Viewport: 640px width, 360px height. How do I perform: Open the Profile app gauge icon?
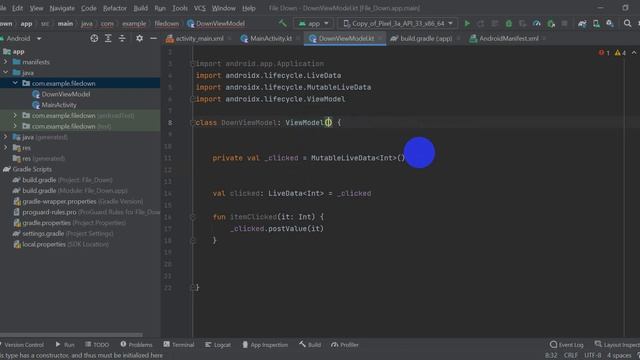click(x=537, y=24)
